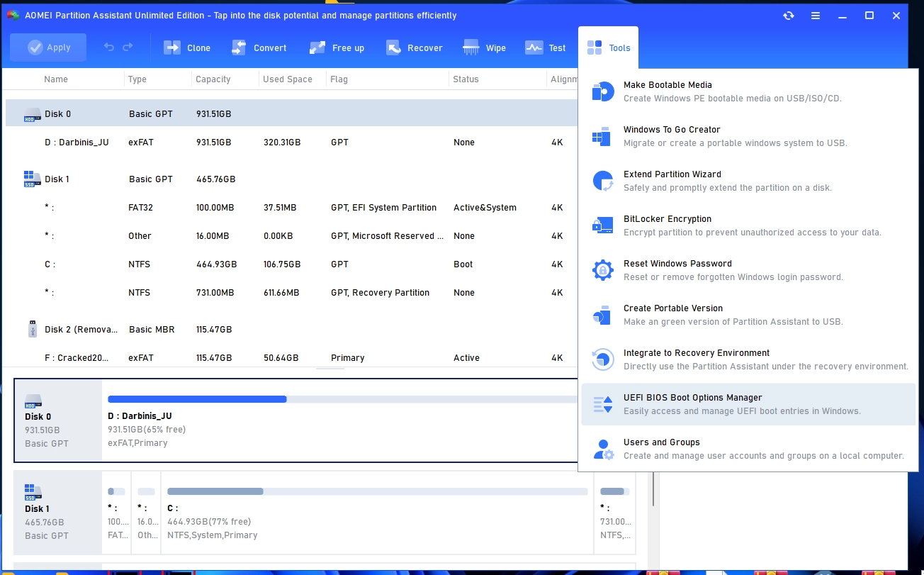Click the Apply button
The image size is (924, 575).
coord(48,48)
